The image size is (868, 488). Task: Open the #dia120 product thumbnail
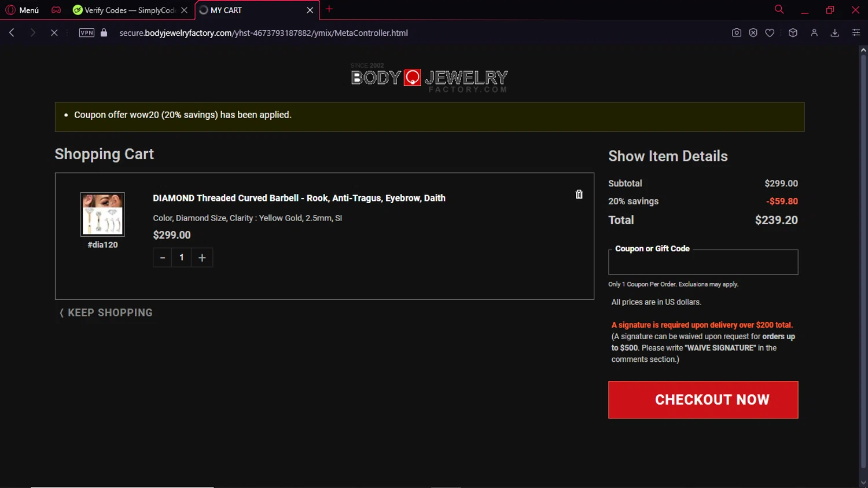[102, 214]
